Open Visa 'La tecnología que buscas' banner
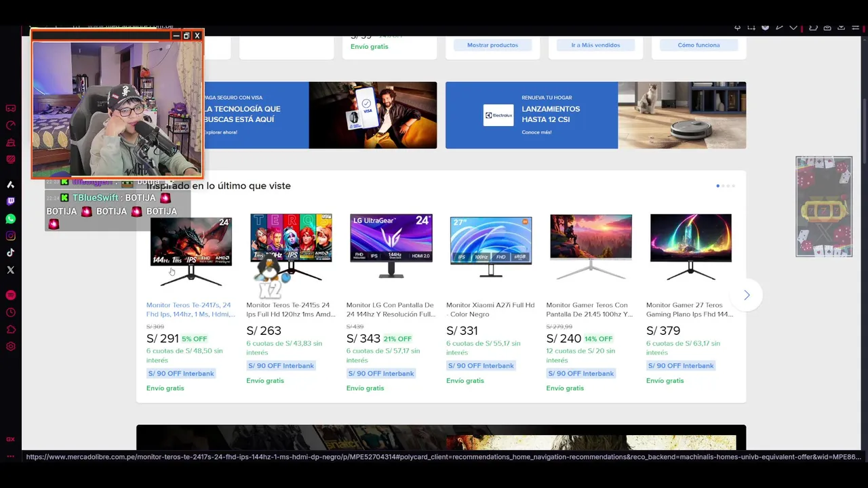Image resolution: width=868 pixels, height=488 pixels. pos(319,115)
